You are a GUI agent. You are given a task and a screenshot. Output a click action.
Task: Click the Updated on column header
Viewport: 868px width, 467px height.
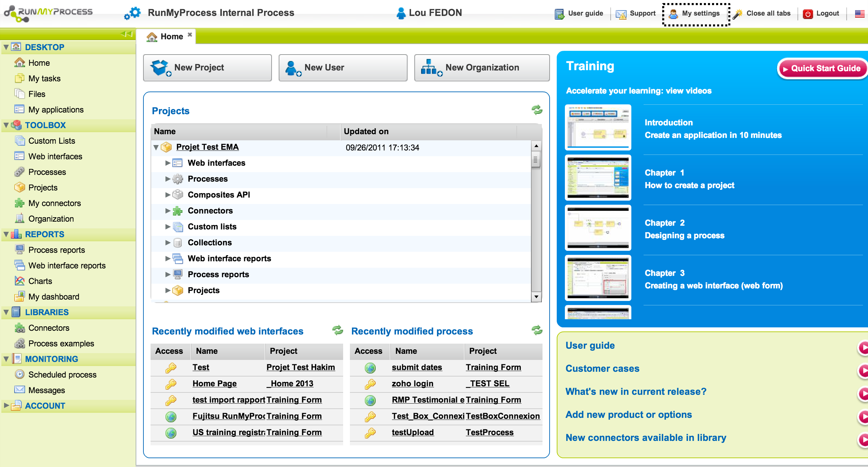428,131
